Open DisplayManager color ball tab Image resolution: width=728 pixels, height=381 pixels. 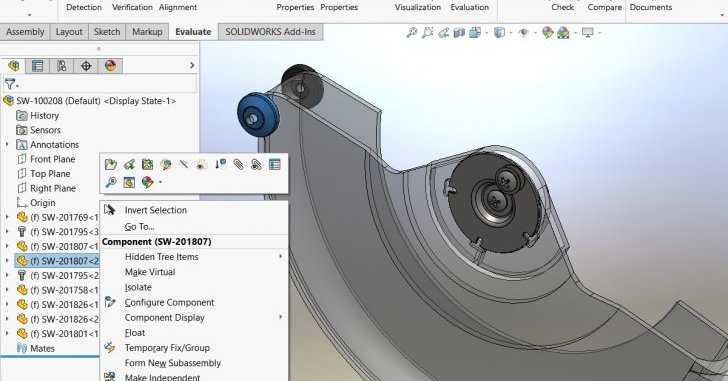tap(110, 66)
